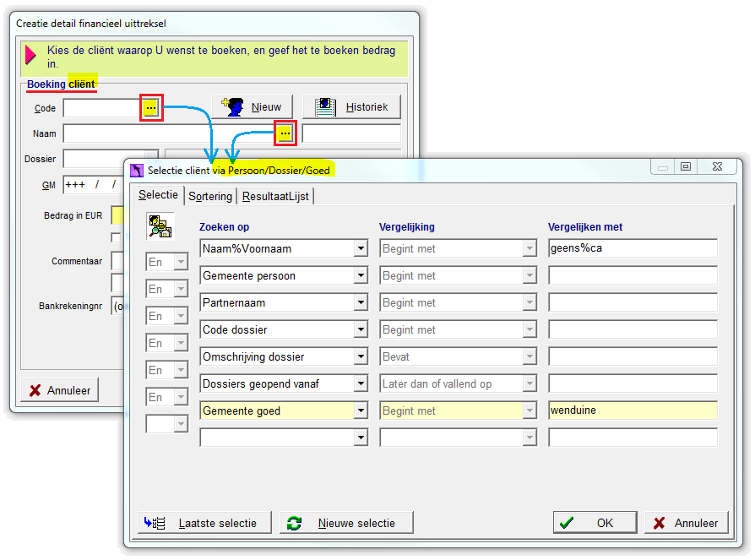Expand the Naam%Voornaam search field dropdown
This screenshot has height=560, width=755.
361,248
